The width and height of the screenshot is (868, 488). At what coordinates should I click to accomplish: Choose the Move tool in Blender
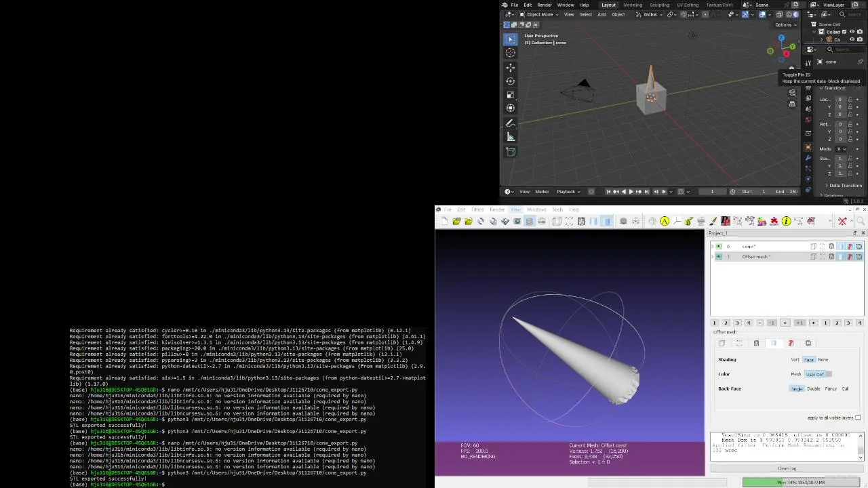pos(511,68)
